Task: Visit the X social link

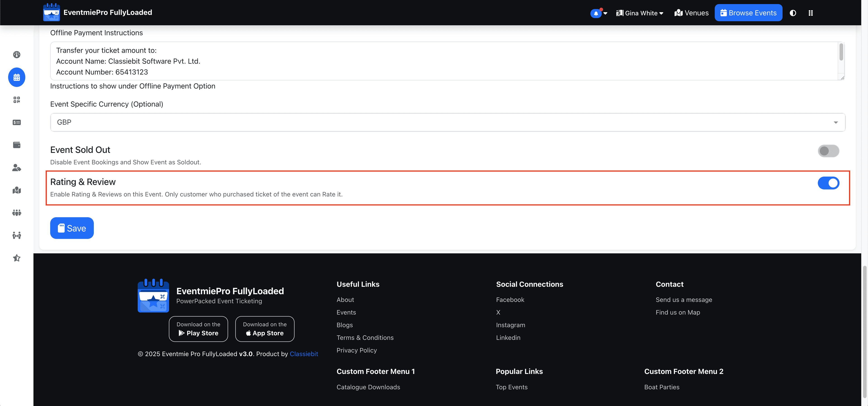Action: [498, 312]
